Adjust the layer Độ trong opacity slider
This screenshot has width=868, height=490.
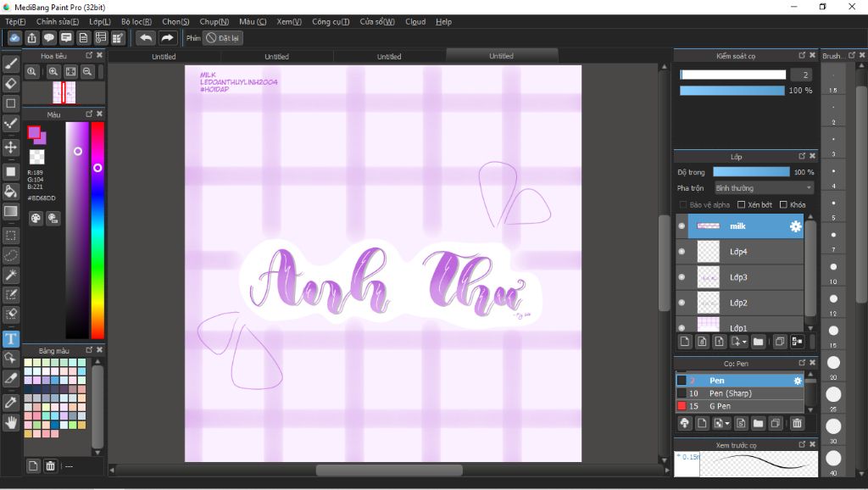pyautogui.click(x=751, y=172)
